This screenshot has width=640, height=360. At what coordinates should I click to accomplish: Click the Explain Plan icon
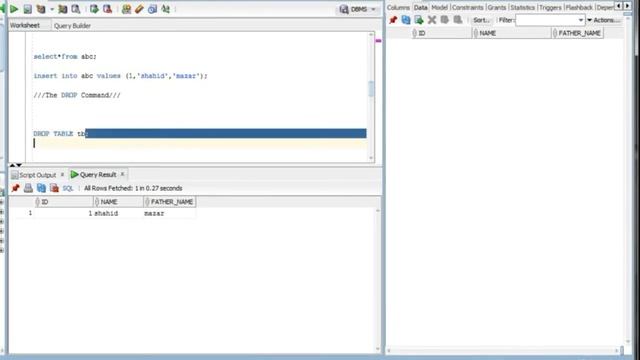click(x=41, y=9)
